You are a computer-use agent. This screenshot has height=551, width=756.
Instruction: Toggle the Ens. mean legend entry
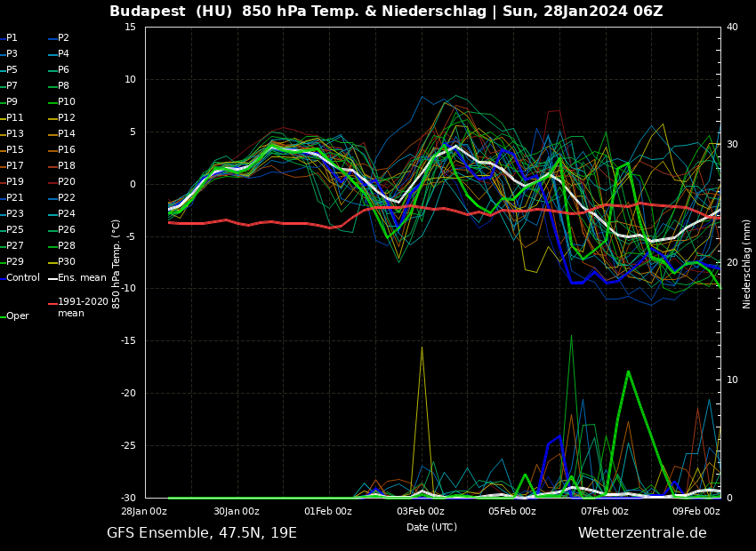(x=82, y=278)
